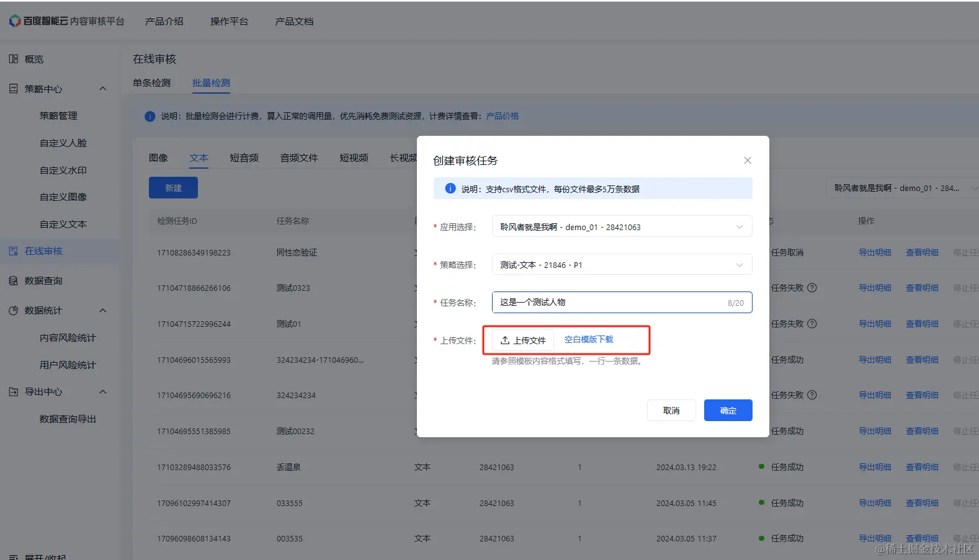Open 操作平台 in the top navigation

coord(230,21)
